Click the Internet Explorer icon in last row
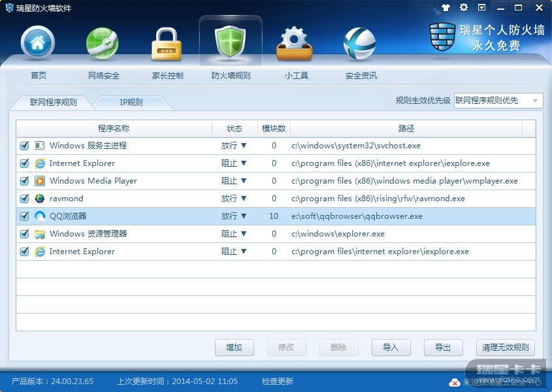Screen dimensions: 552x392 [40, 251]
